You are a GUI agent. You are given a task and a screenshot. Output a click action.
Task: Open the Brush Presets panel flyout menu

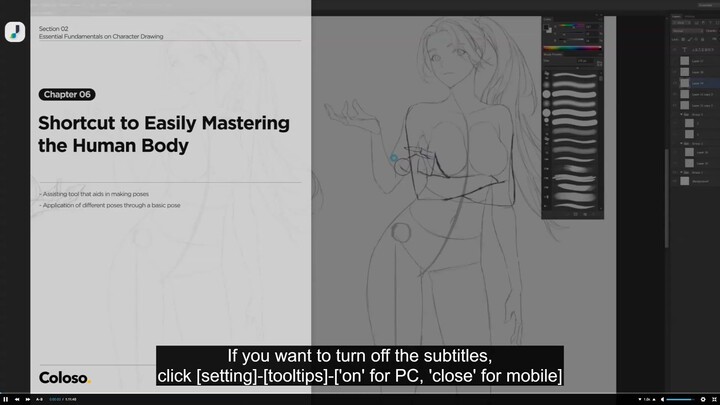(601, 54)
